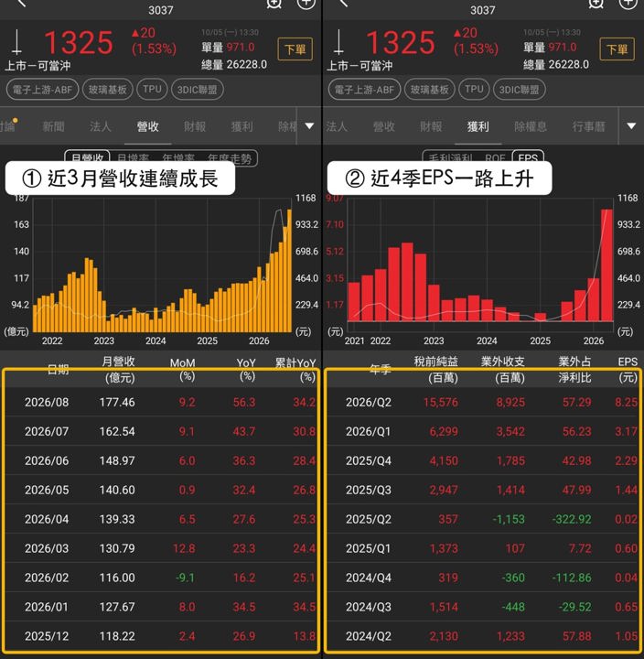
Task: Switch to 除權息 tab in right panel
Action: pyautogui.click(x=531, y=126)
